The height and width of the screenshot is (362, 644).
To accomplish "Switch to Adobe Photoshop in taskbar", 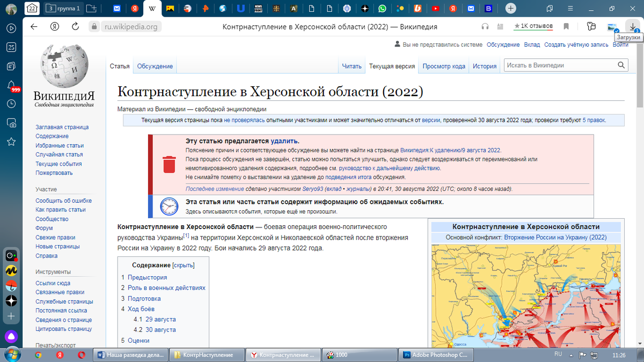I will tap(436, 355).
